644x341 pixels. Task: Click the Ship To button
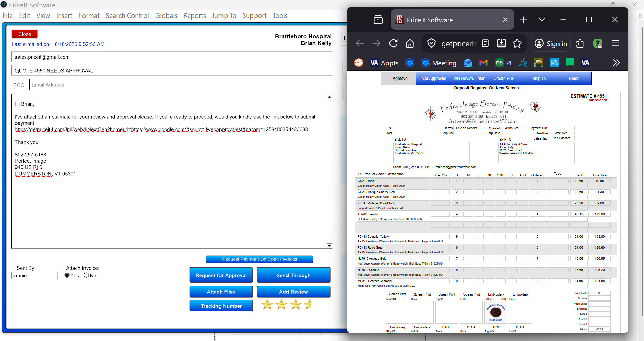pyautogui.click(x=539, y=79)
